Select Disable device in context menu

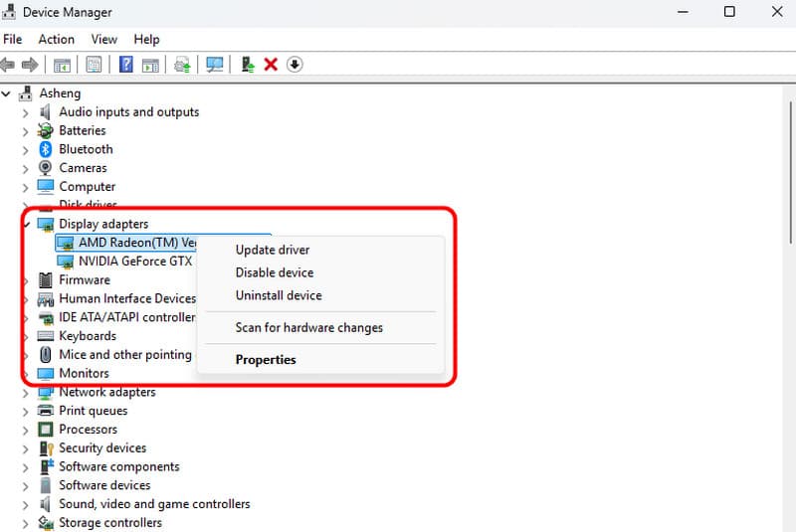tap(274, 272)
